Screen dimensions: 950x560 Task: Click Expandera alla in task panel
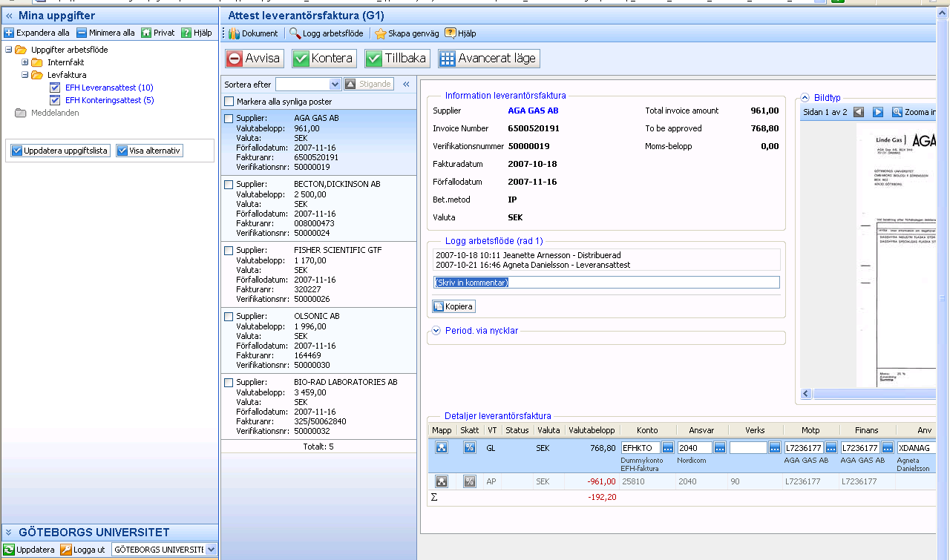tap(37, 33)
